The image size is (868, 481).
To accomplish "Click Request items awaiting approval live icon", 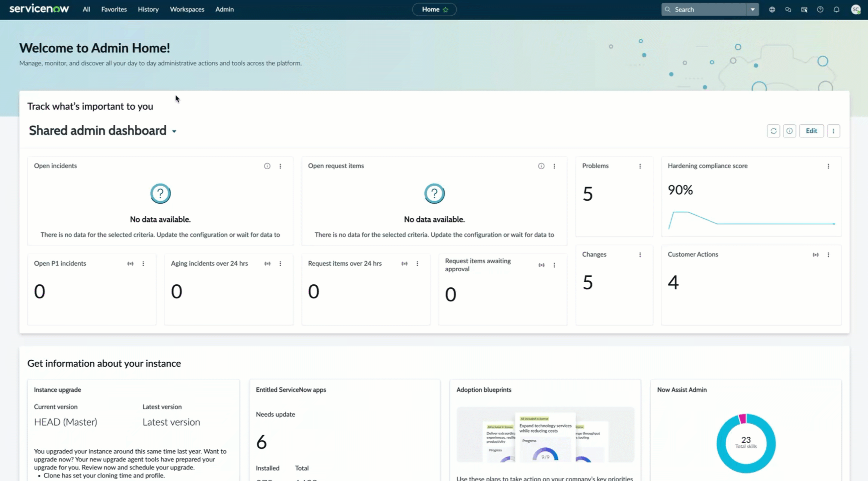I will pyautogui.click(x=542, y=265).
